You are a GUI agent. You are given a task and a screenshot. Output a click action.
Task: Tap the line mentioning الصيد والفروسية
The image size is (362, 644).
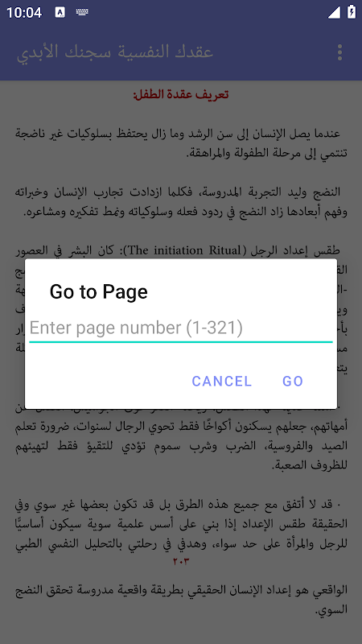tap(181, 446)
